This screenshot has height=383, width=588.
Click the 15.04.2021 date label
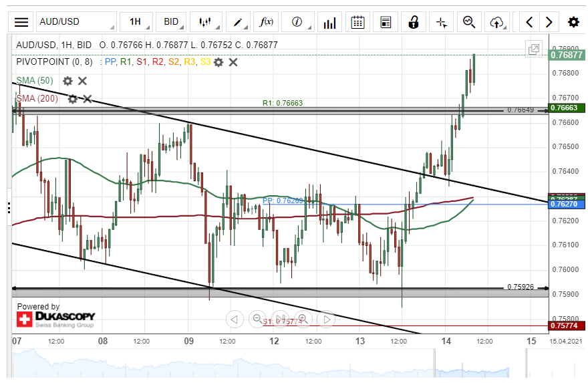click(x=566, y=342)
